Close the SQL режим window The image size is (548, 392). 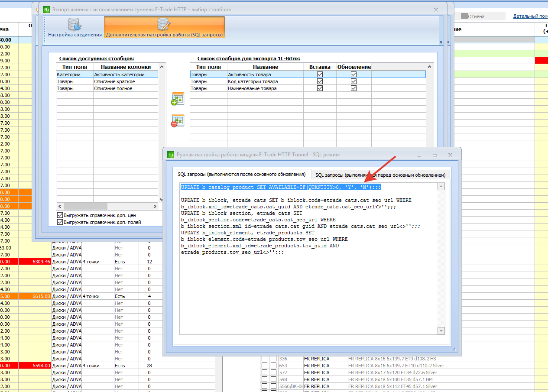[450, 155]
